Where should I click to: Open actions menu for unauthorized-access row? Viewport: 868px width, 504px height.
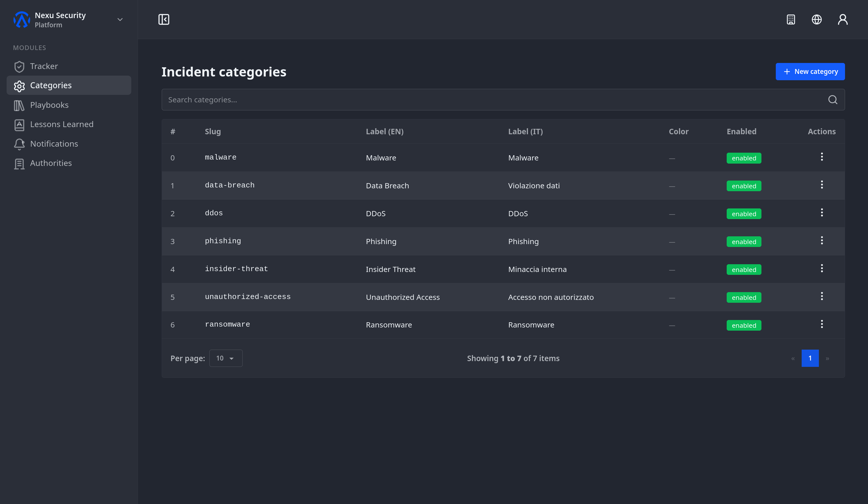click(x=822, y=296)
